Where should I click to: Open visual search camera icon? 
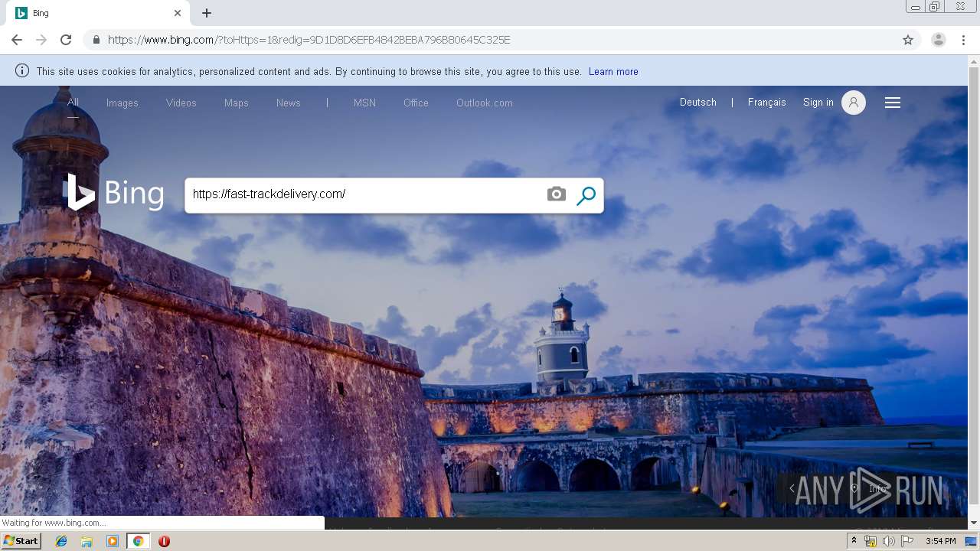pyautogui.click(x=557, y=194)
